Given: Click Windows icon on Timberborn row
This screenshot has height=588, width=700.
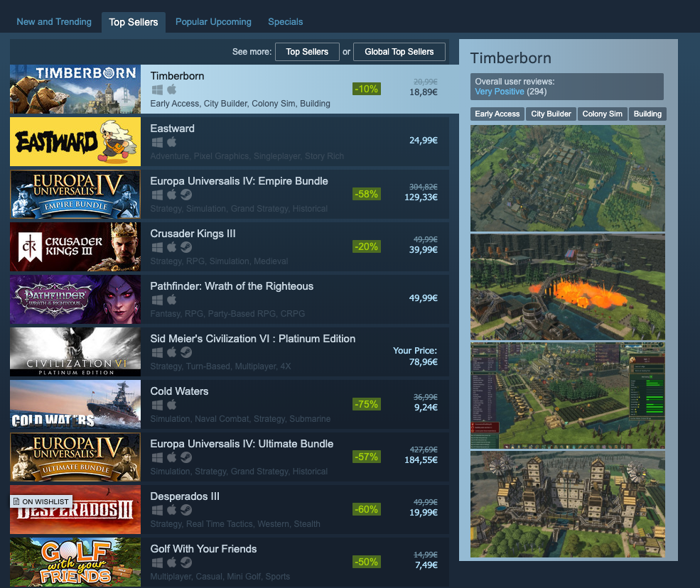Looking at the screenshot, I should click(157, 89).
